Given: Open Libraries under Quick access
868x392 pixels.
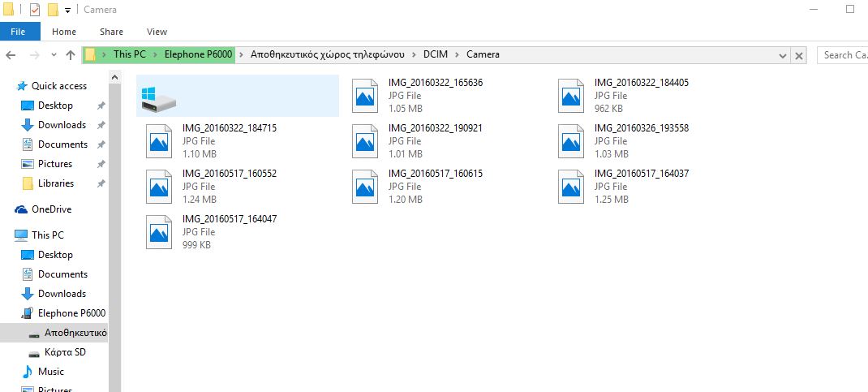Looking at the screenshot, I should (56, 183).
